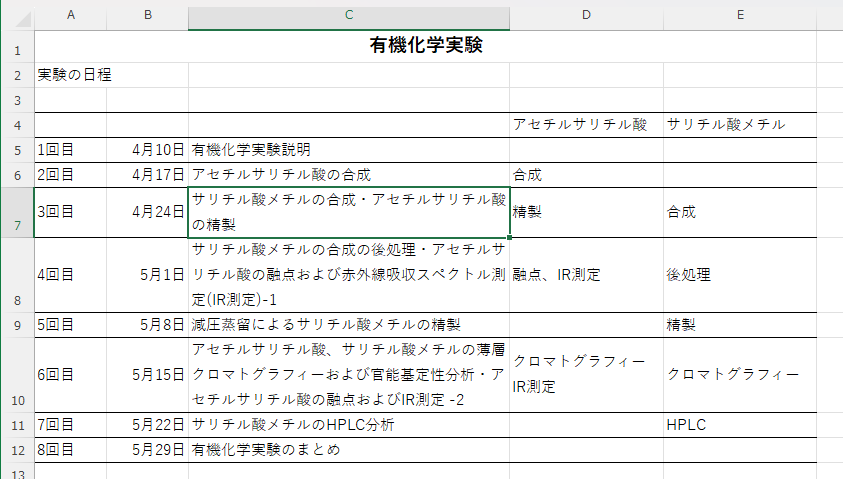Click the 融点、IR測定 cell
This screenshot has width=843, height=479.
coord(557,275)
